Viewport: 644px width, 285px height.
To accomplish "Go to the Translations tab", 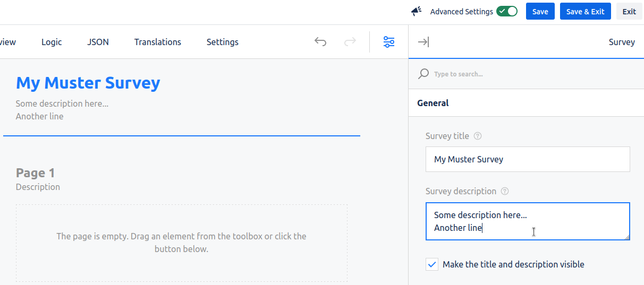I will click(x=157, y=42).
